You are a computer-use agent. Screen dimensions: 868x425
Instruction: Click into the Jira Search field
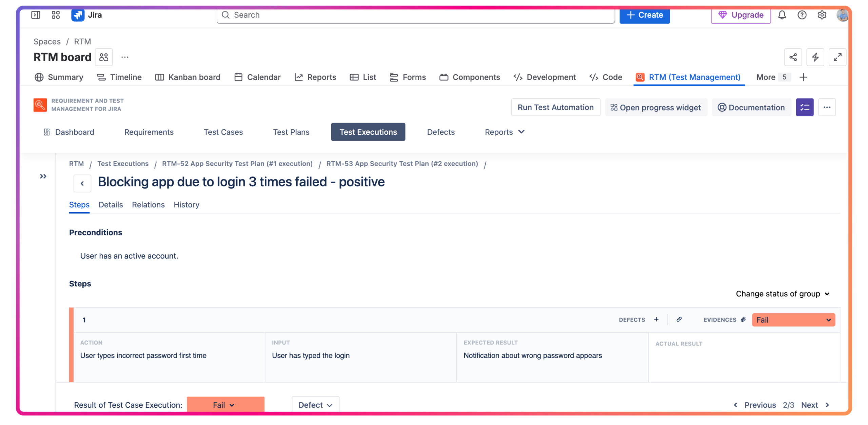pos(415,15)
